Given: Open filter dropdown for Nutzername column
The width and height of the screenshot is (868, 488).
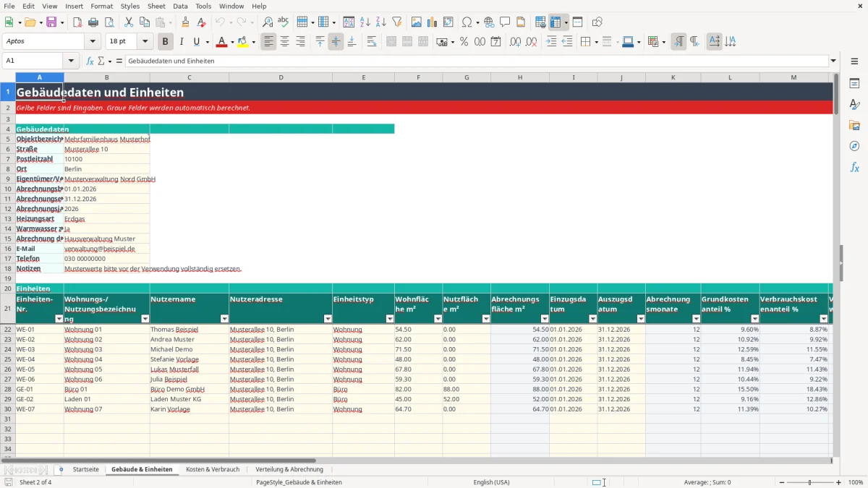Looking at the screenshot, I should coord(224,319).
